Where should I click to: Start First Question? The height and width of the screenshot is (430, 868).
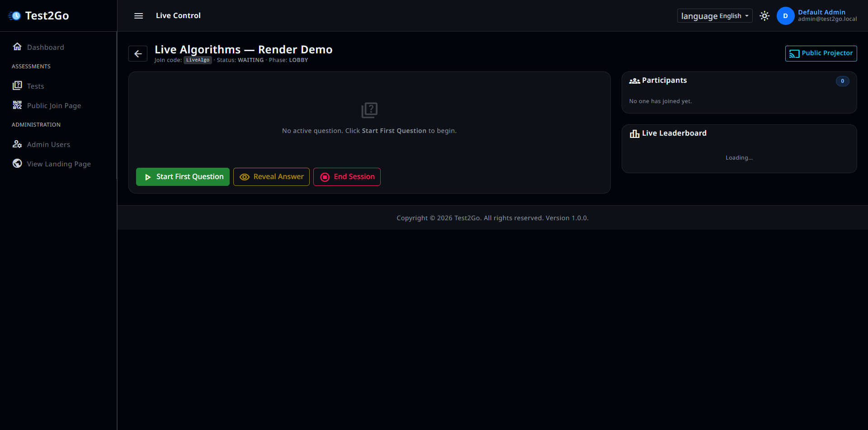click(x=183, y=177)
